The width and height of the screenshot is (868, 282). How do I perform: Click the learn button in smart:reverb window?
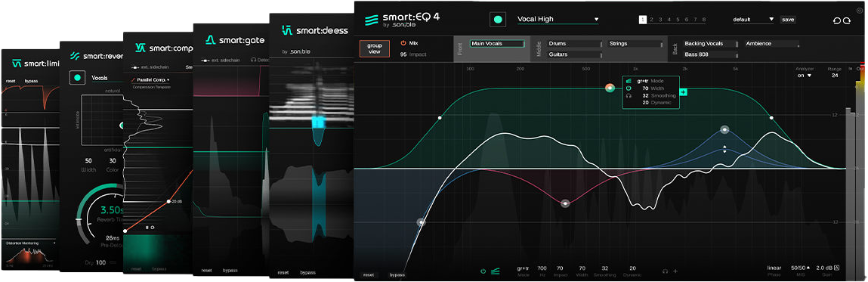[x=78, y=78]
